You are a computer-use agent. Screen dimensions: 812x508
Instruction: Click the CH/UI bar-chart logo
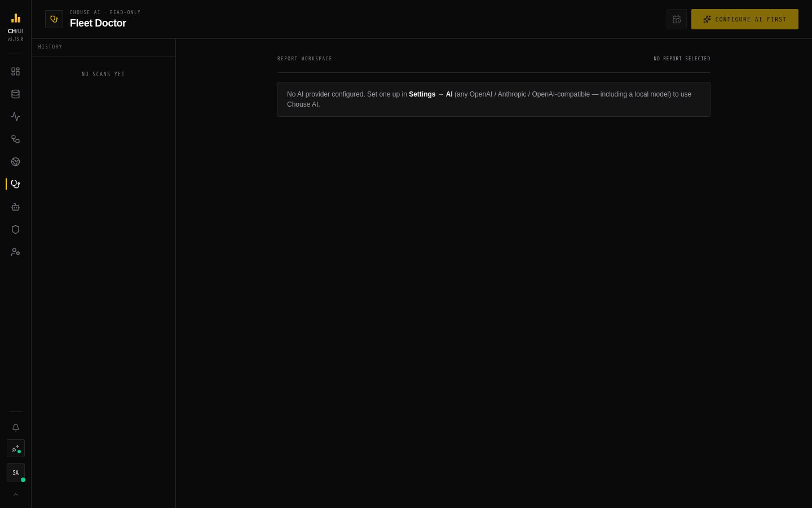click(x=16, y=18)
